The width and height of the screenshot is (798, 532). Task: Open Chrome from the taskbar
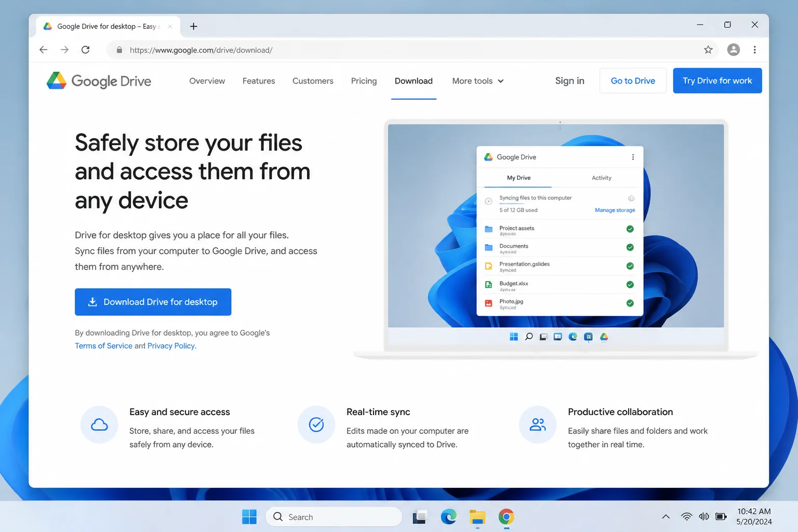tap(506, 517)
